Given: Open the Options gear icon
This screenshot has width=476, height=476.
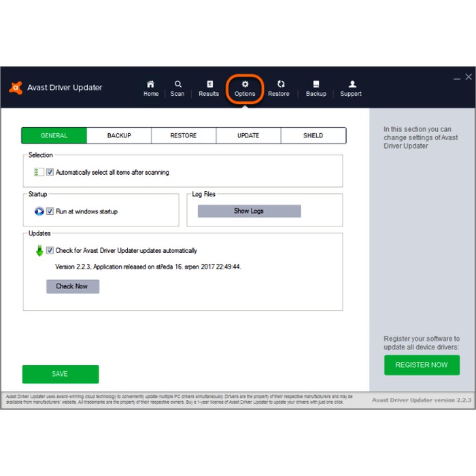Looking at the screenshot, I should point(245,84).
